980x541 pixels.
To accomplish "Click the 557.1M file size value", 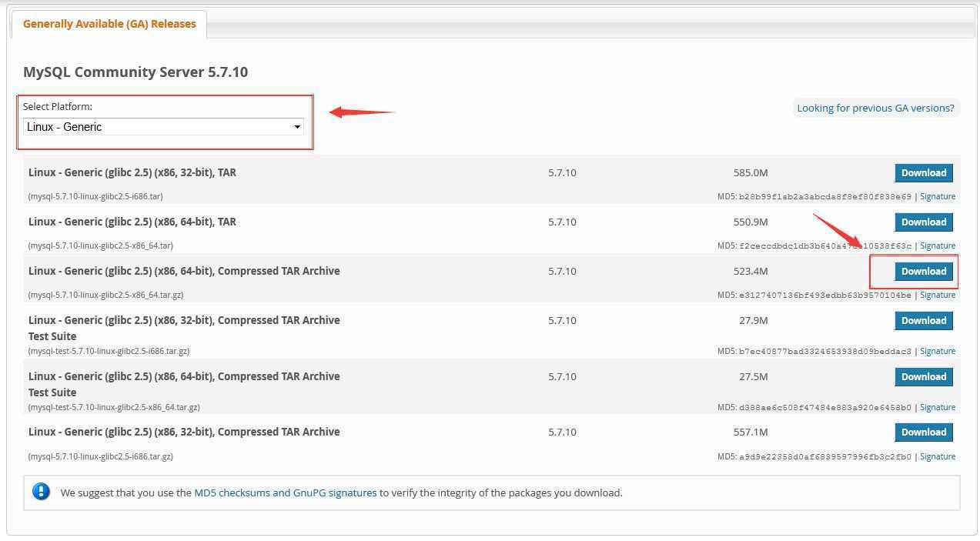I will pos(751,432).
